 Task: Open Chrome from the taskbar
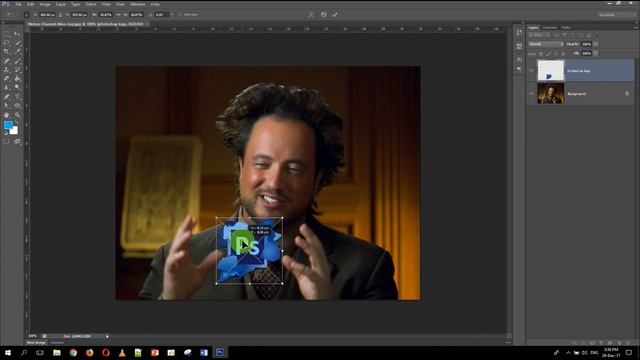pos(73,352)
